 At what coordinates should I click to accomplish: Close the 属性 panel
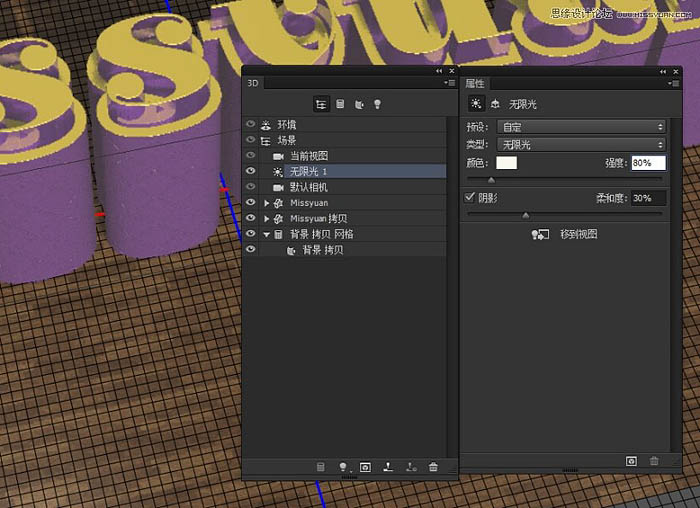tap(675, 71)
